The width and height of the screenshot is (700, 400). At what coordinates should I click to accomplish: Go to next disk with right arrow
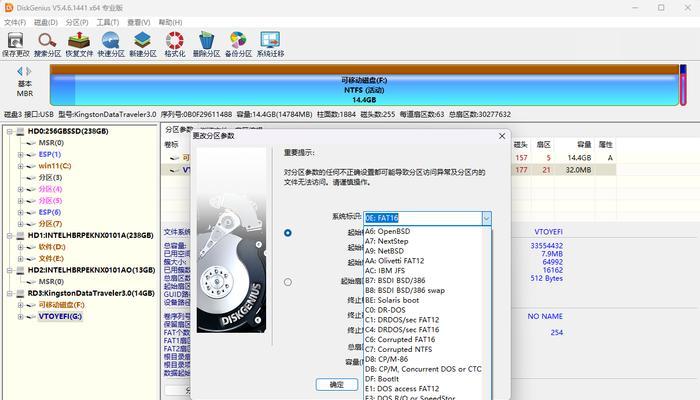click(29, 71)
